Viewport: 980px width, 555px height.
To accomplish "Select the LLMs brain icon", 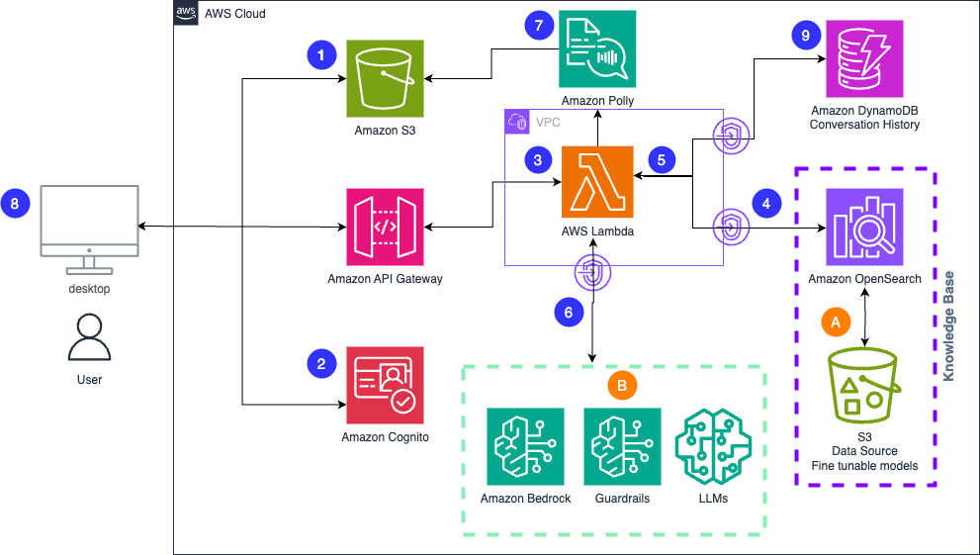I will pyautogui.click(x=712, y=446).
